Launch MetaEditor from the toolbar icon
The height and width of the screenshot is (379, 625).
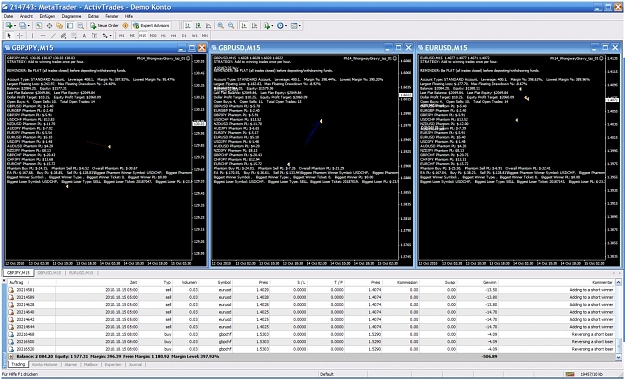pos(125,26)
